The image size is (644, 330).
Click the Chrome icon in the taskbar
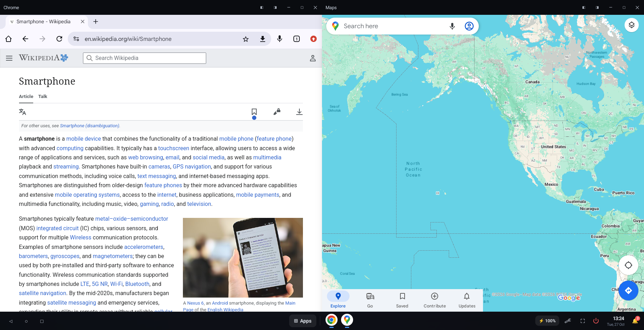(332, 320)
